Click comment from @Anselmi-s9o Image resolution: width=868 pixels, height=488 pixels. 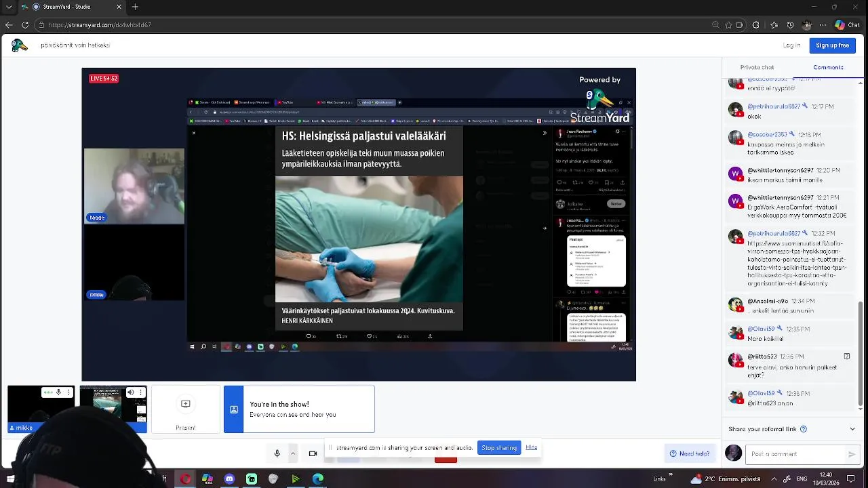click(x=791, y=306)
